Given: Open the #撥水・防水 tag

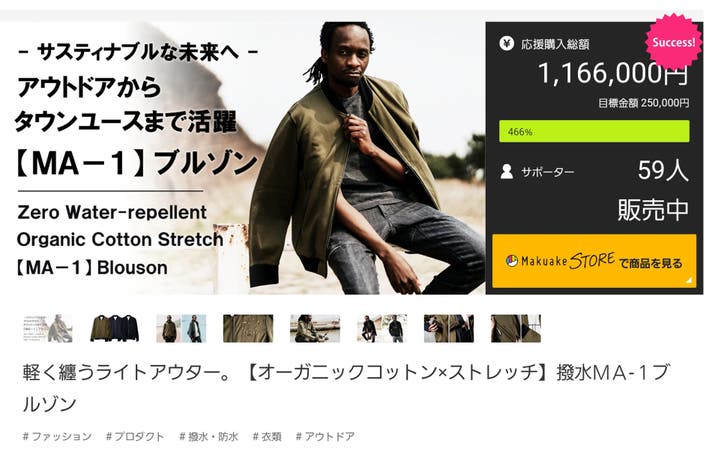Looking at the screenshot, I should [x=209, y=436].
